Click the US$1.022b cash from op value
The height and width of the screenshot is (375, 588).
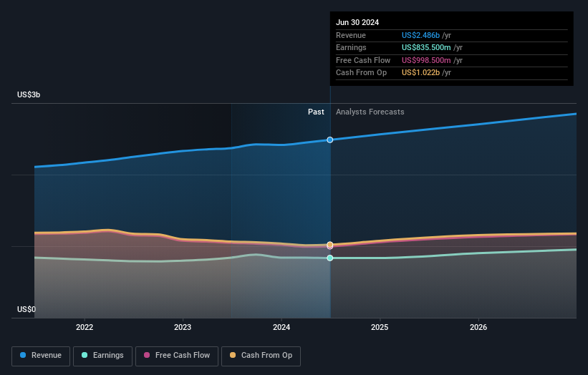(x=420, y=73)
